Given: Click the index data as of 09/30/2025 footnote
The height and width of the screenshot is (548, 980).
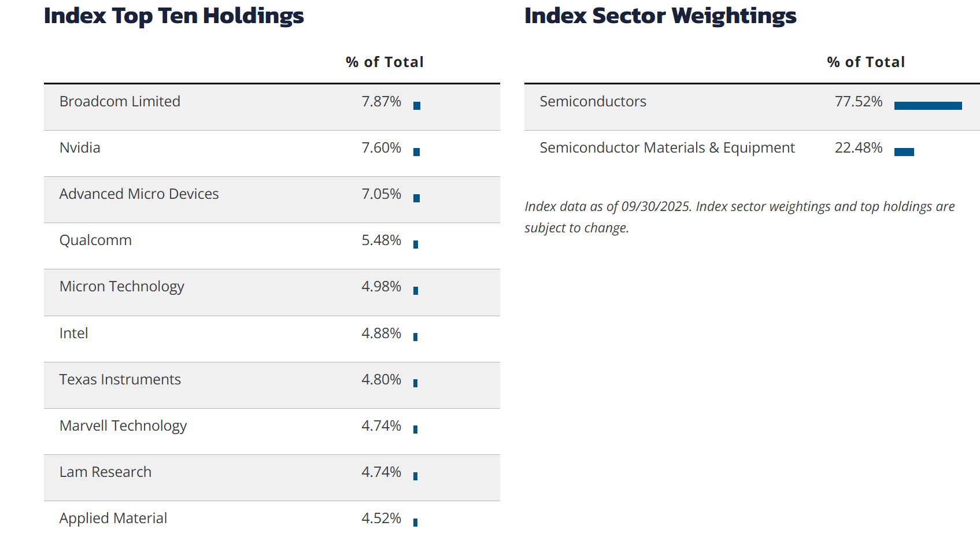Looking at the screenshot, I should (x=739, y=217).
